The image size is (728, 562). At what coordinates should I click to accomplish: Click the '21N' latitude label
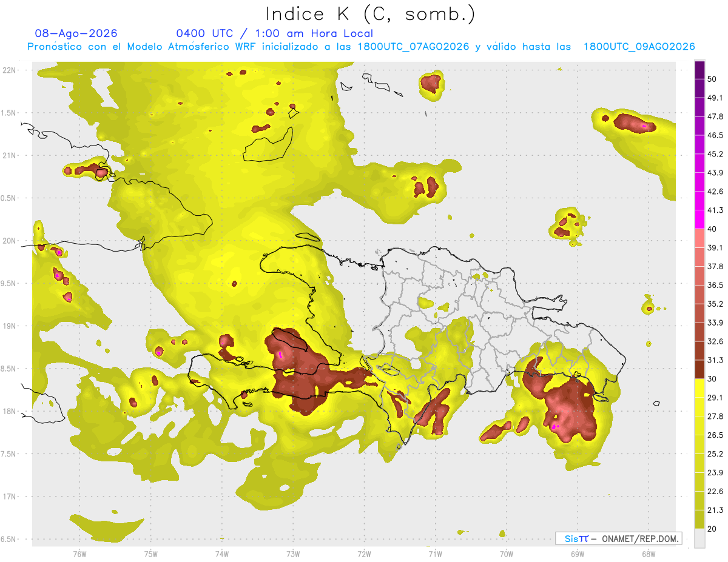pos(9,155)
